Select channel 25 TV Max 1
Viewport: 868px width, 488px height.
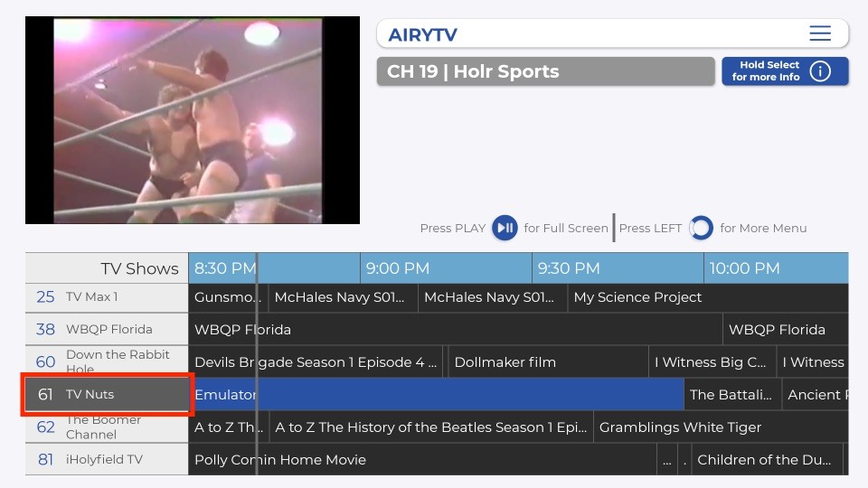[x=107, y=297]
